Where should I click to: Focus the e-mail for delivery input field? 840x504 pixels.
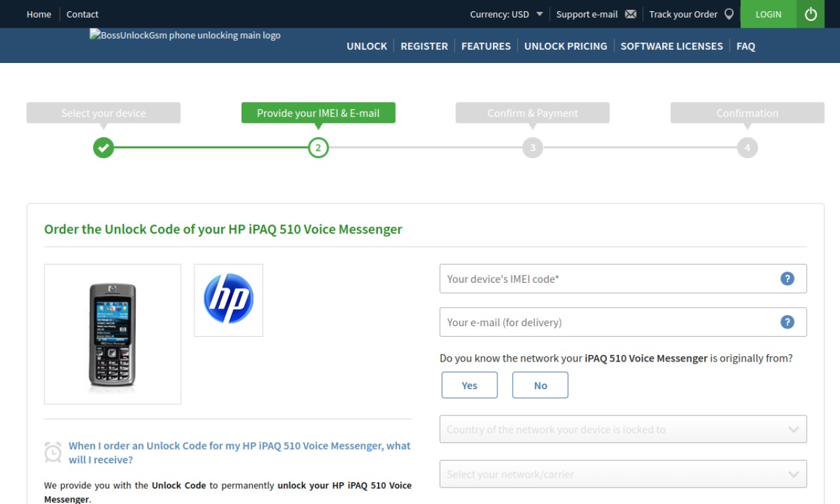[623, 322]
